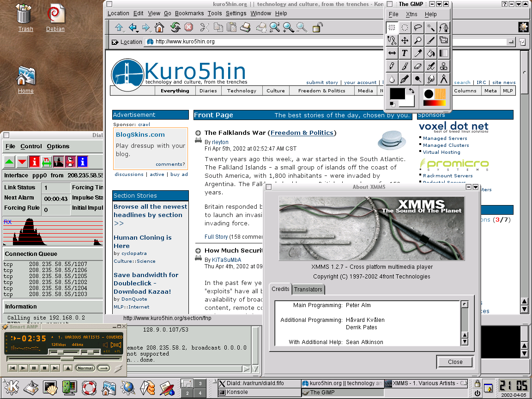Open GIMP's File menu
The width and height of the screenshot is (532, 399).
click(393, 14)
